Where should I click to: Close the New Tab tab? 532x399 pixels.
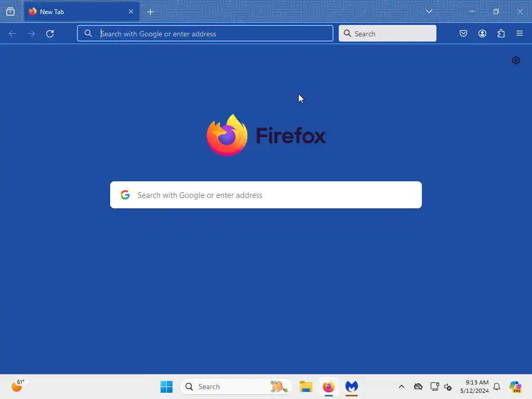pos(130,11)
